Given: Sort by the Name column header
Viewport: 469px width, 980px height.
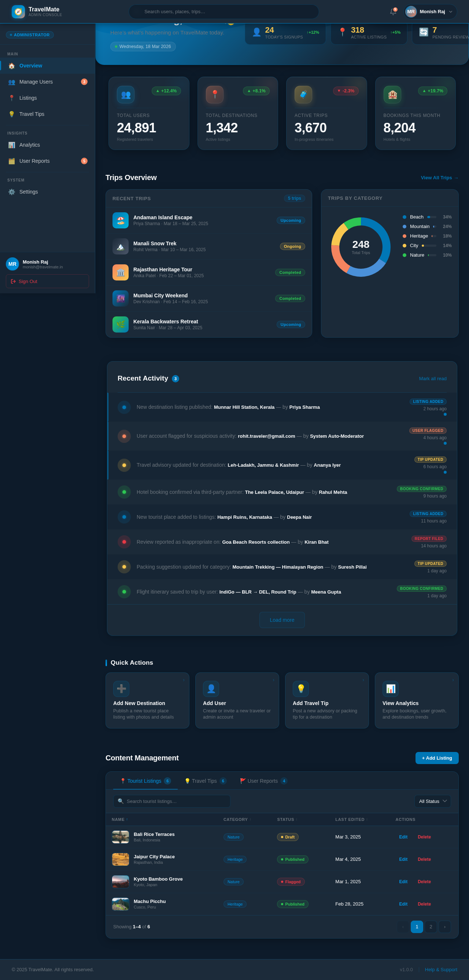Looking at the screenshot, I should coord(120,819).
